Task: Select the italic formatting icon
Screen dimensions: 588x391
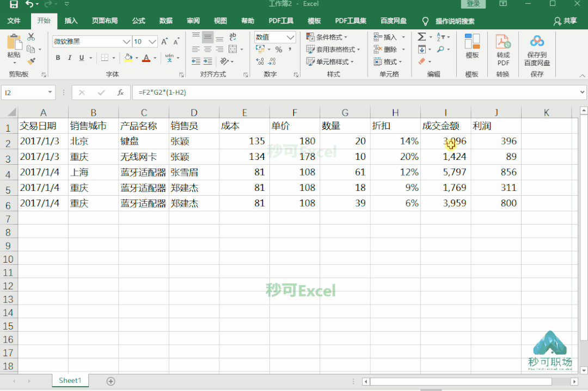Action: point(69,58)
